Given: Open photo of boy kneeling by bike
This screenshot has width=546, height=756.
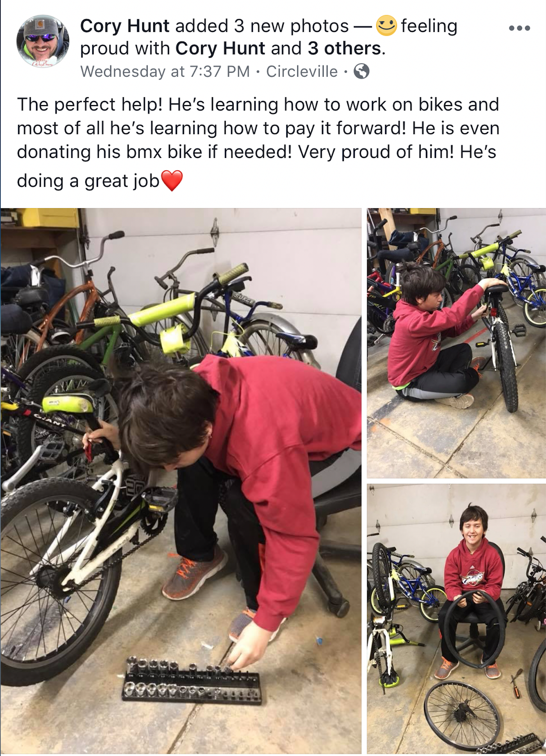Looking at the screenshot, I should [456, 343].
